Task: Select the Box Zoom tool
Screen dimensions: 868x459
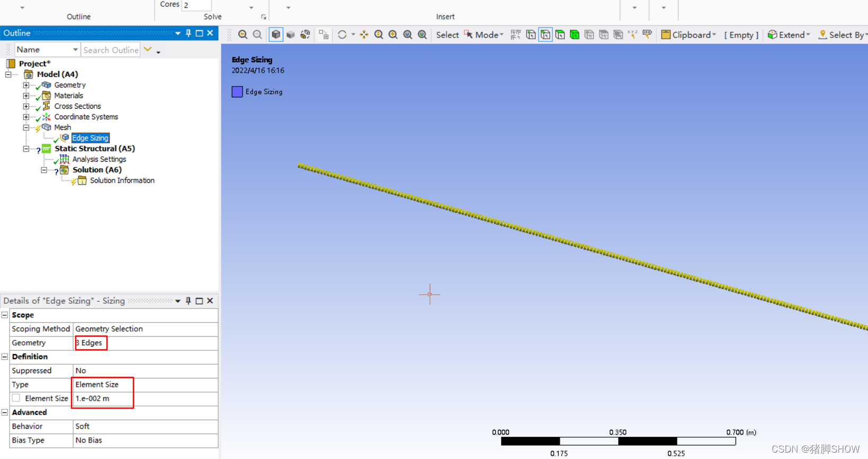Action: (x=393, y=35)
